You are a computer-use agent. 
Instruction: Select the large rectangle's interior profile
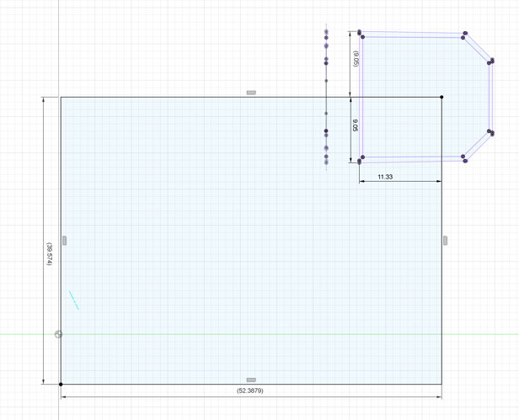(211, 253)
